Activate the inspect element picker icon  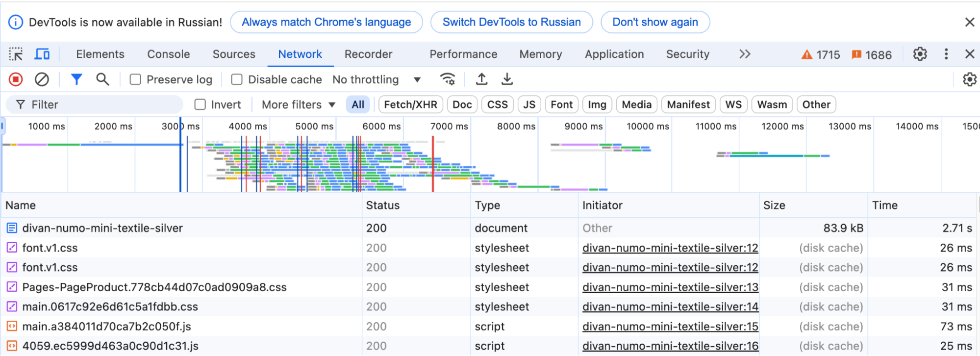(x=16, y=54)
